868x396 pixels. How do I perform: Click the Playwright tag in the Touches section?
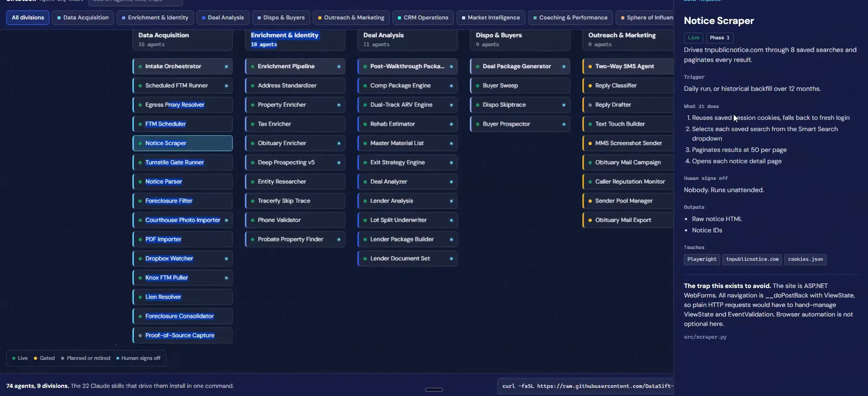tap(702, 259)
